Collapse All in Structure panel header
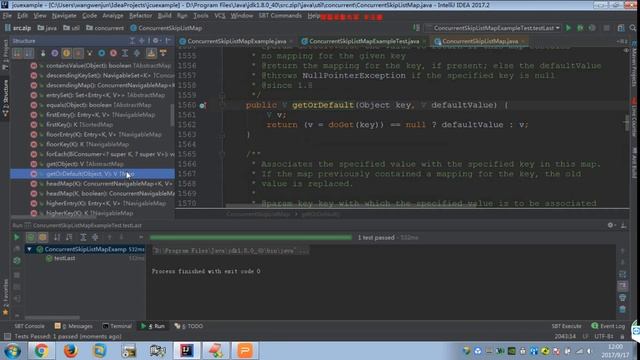Image resolution: width=640 pixels, height=360 pixels. pos(142,41)
